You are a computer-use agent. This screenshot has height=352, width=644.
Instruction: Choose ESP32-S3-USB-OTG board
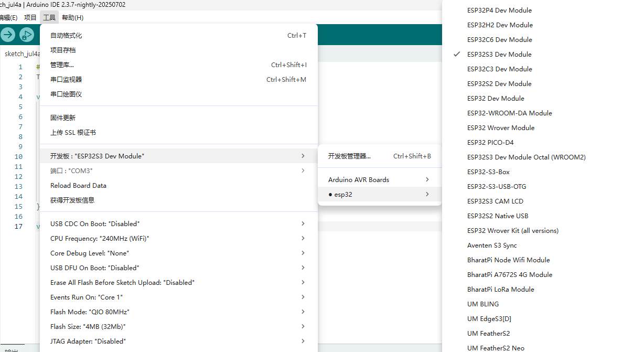[x=543, y=187]
